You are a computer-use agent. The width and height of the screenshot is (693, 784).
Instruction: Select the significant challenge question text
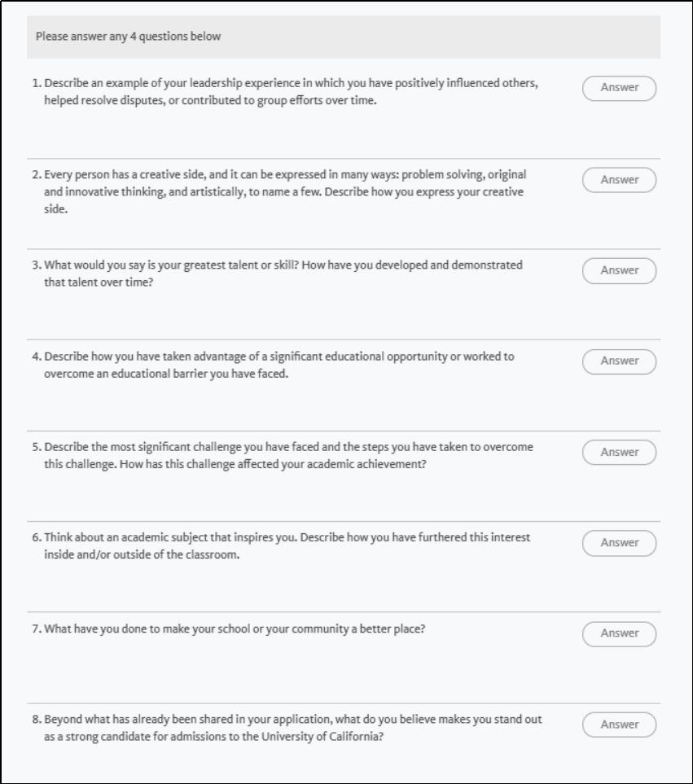tap(288, 455)
